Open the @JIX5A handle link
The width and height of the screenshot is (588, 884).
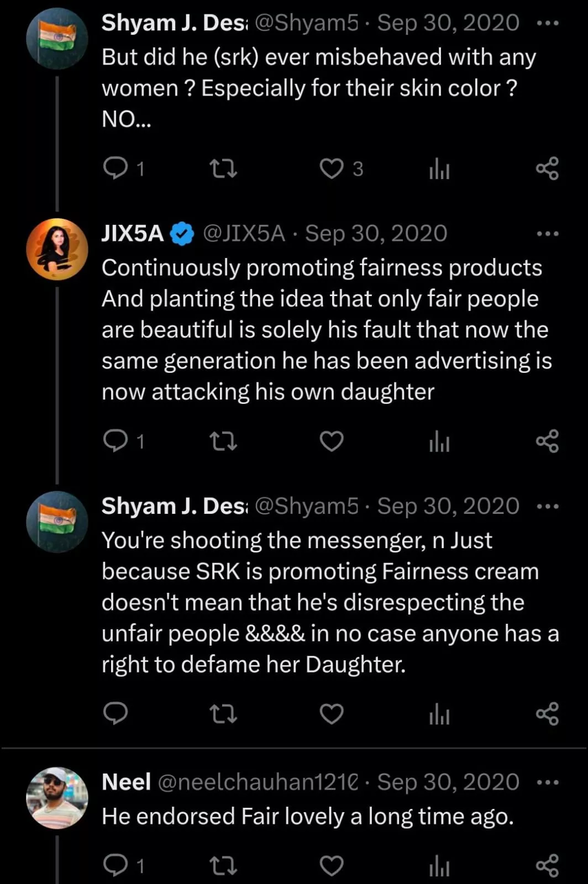[x=244, y=234]
